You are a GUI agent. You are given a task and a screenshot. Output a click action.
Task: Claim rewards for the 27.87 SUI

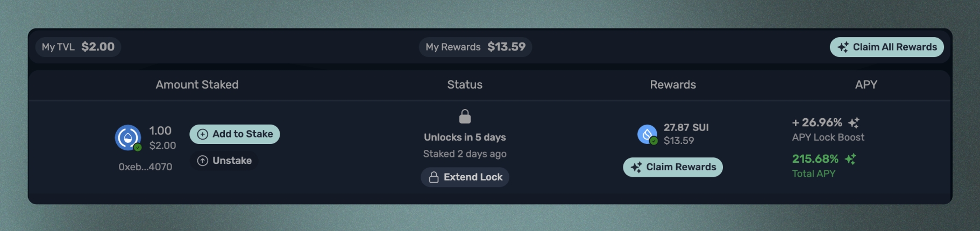672,167
